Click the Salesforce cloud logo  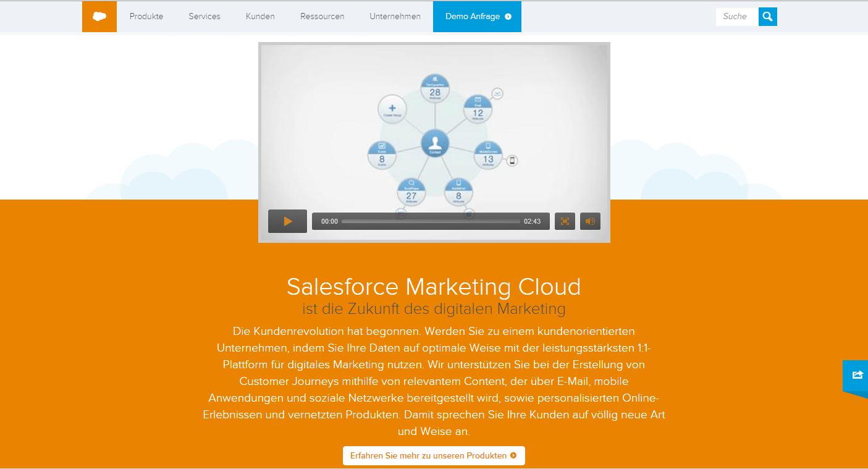pyautogui.click(x=99, y=17)
